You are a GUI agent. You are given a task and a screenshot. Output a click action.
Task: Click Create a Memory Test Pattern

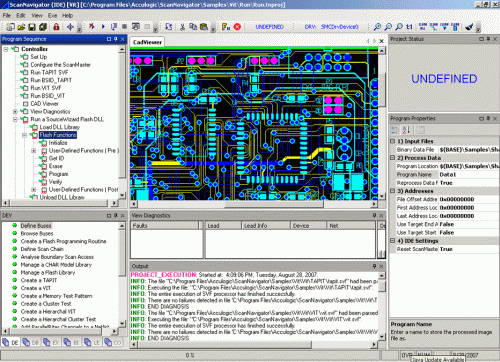tap(56, 296)
